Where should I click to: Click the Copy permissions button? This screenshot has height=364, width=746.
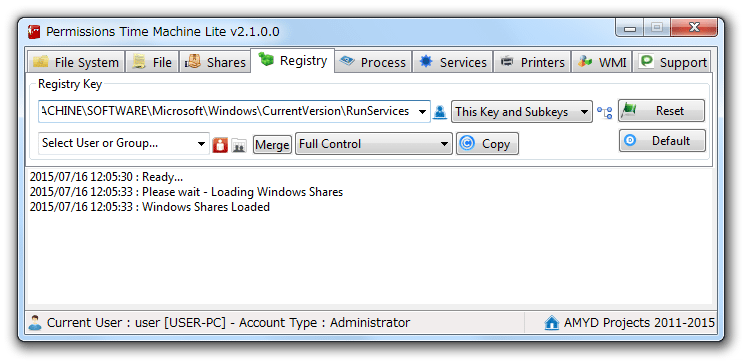487,144
